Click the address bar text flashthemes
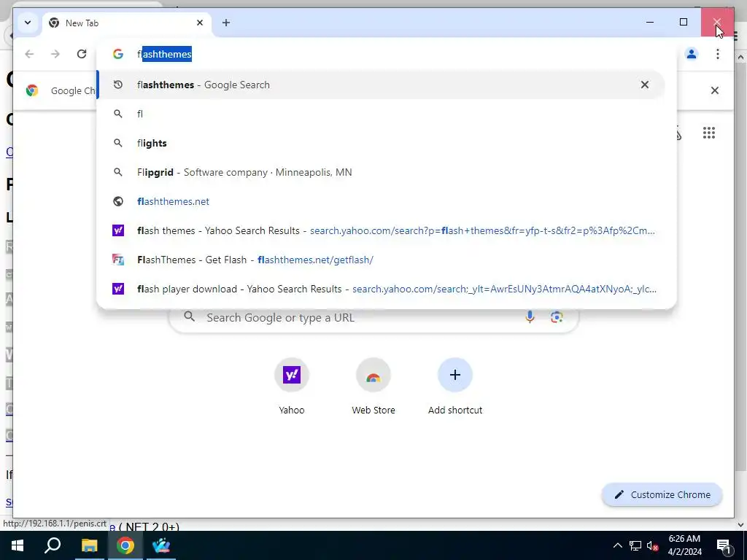This screenshot has height=560, width=747. 165,54
